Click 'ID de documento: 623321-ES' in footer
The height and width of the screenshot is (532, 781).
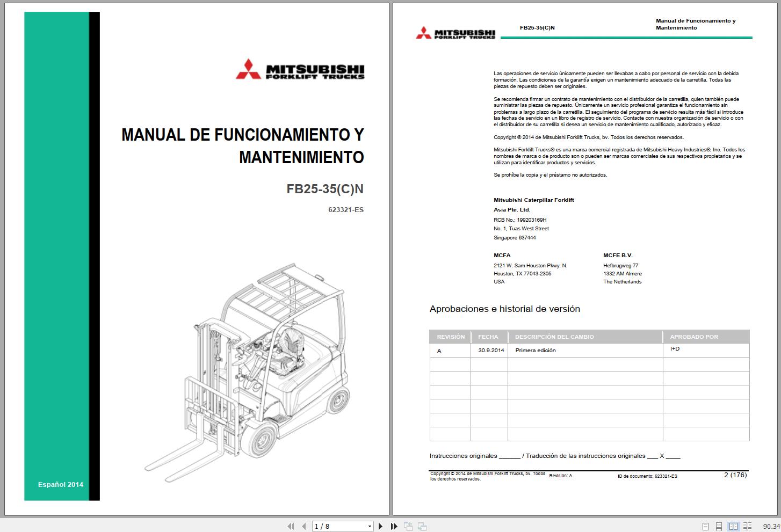click(x=647, y=476)
